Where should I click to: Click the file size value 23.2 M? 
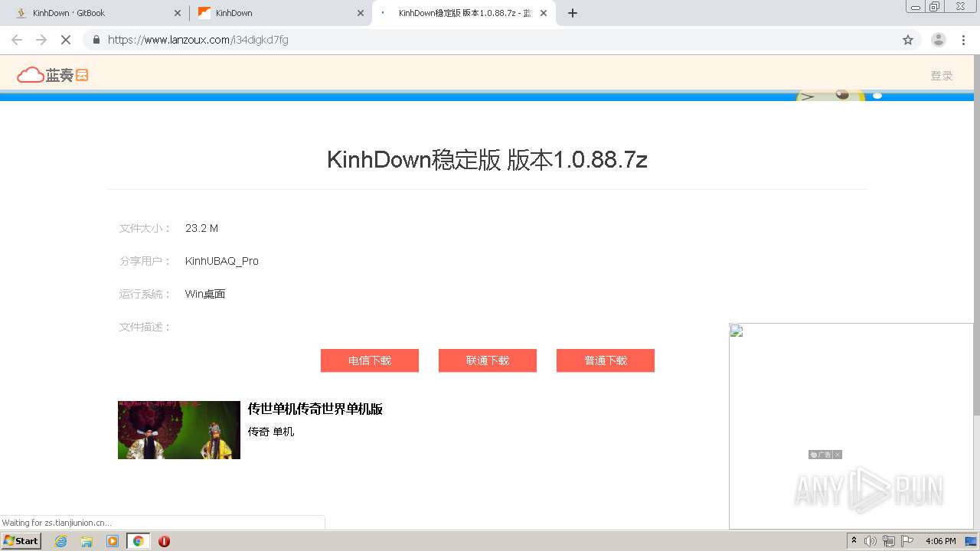[x=201, y=228]
